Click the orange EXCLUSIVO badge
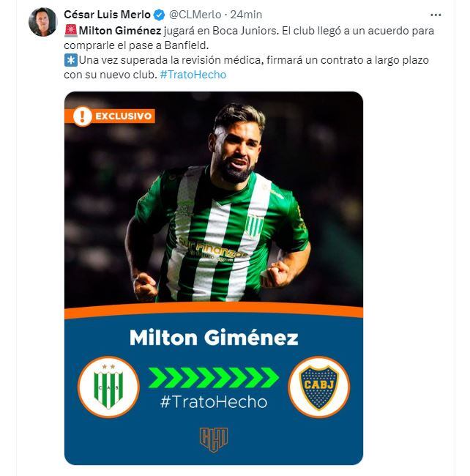Screen dimensions: 470x476 110,116
